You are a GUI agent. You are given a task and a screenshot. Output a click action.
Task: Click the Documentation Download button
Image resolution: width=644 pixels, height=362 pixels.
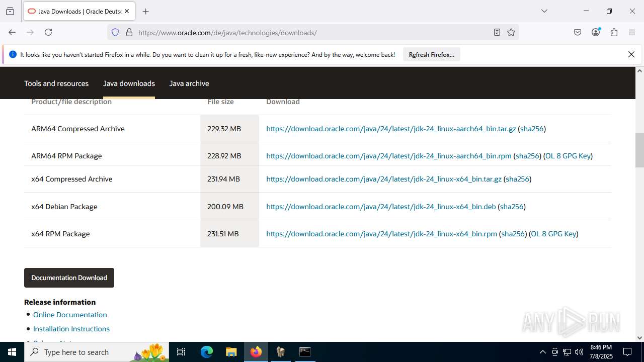click(69, 278)
